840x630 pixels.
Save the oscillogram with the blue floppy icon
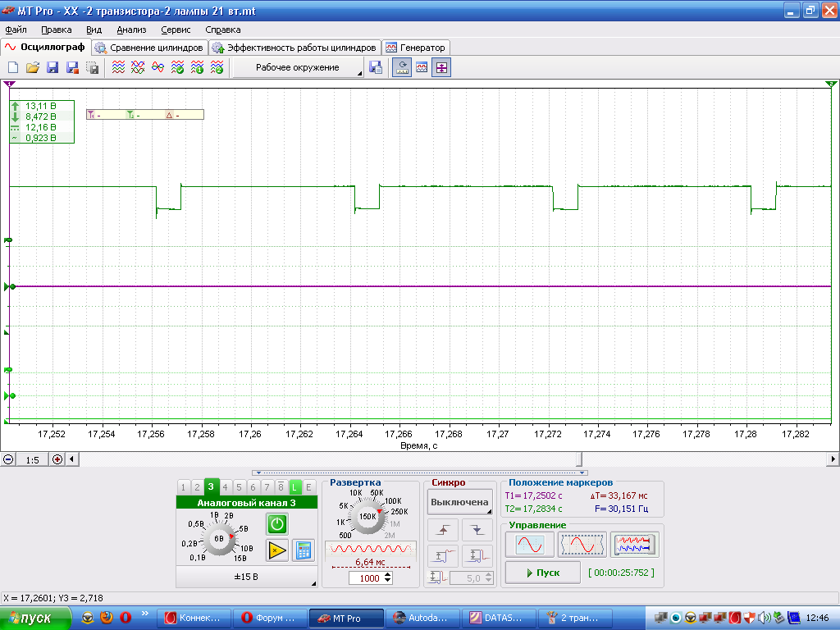tap(52, 67)
